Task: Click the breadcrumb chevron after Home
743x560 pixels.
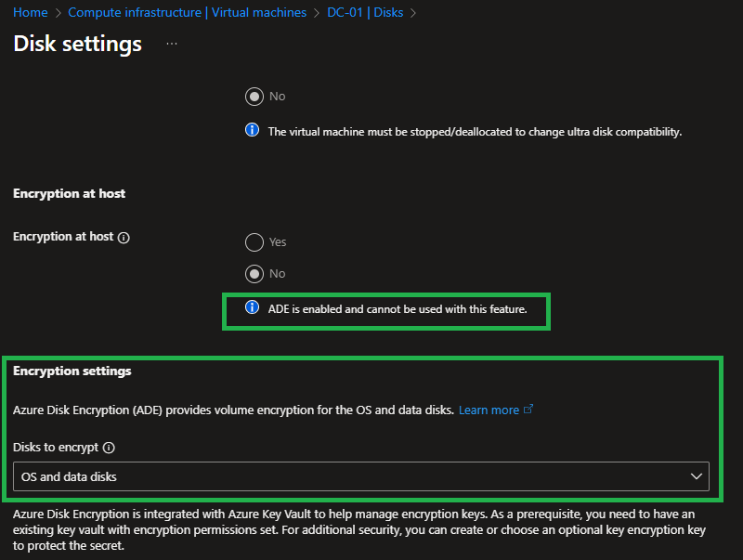Action: pyautogui.click(x=58, y=13)
